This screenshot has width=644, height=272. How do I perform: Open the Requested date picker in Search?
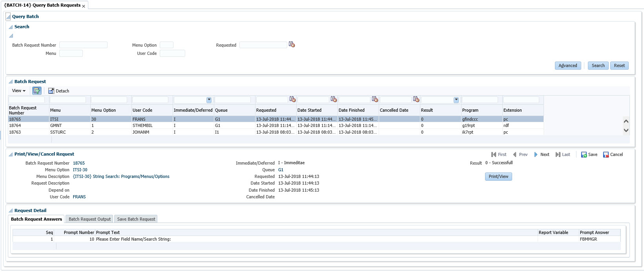click(292, 45)
